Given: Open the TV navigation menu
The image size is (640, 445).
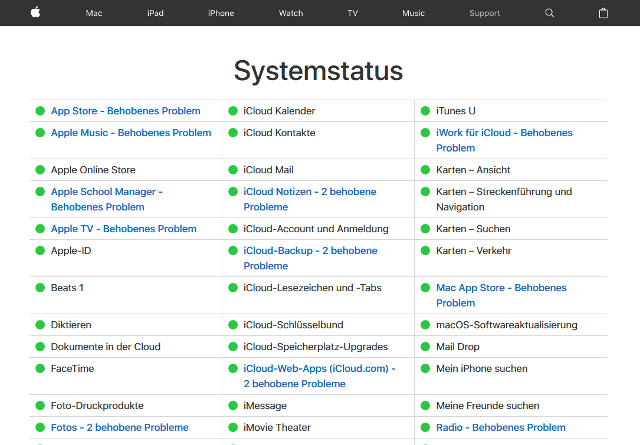Looking at the screenshot, I should coord(352,13).
